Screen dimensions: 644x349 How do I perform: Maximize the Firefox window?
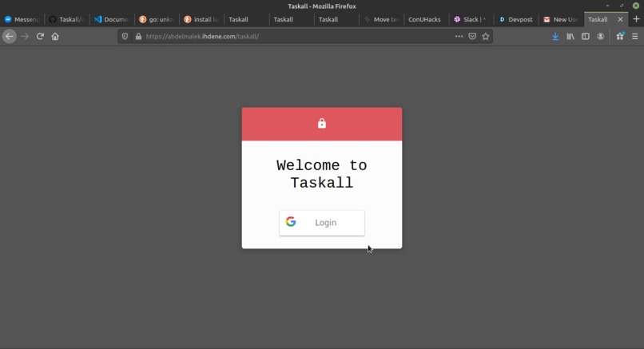point(622,6)
